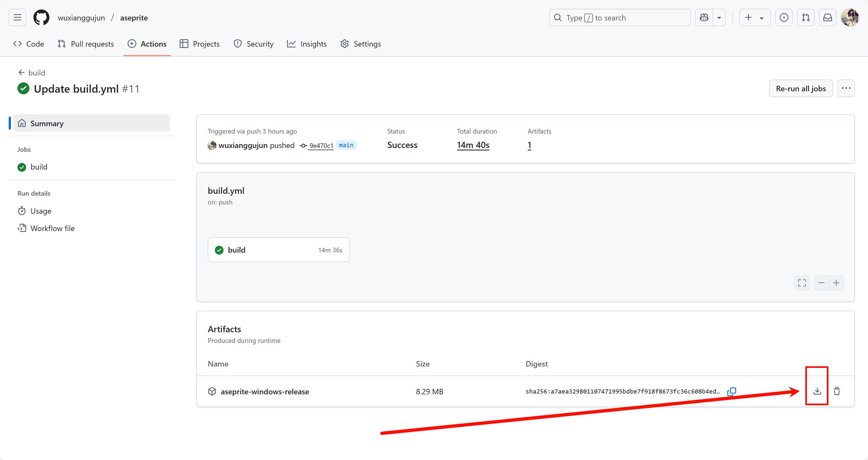Screen dimensions: 868x460
Task: Open the Copilot options dropdown
Action: (x=719, y=17)
